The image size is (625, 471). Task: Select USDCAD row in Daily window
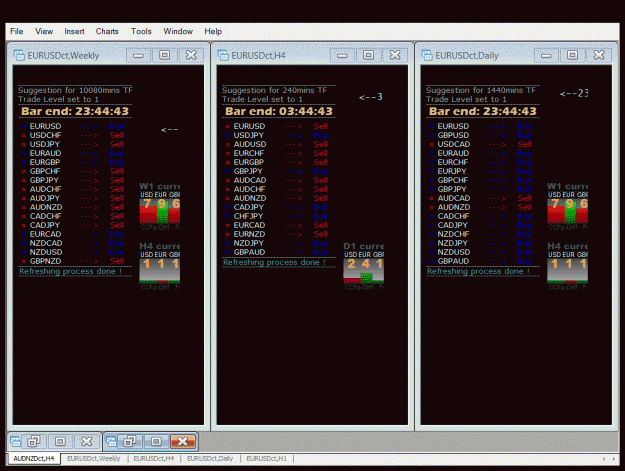(480, 144)
